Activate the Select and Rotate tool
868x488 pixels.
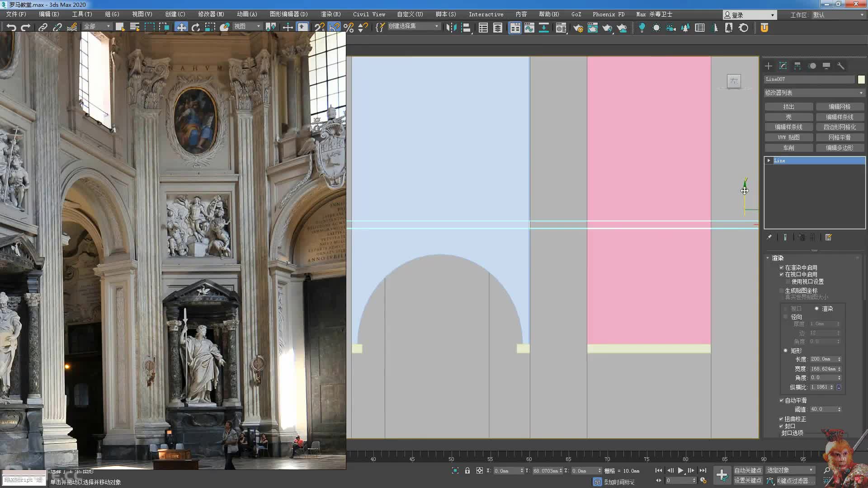point(195,28)
